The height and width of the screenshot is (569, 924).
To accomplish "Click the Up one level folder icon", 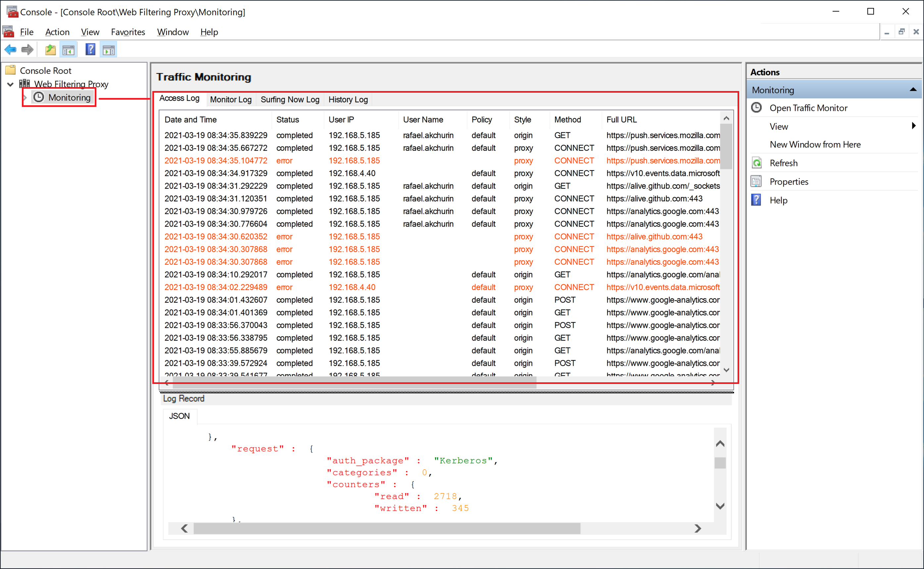I will (50, 50).
